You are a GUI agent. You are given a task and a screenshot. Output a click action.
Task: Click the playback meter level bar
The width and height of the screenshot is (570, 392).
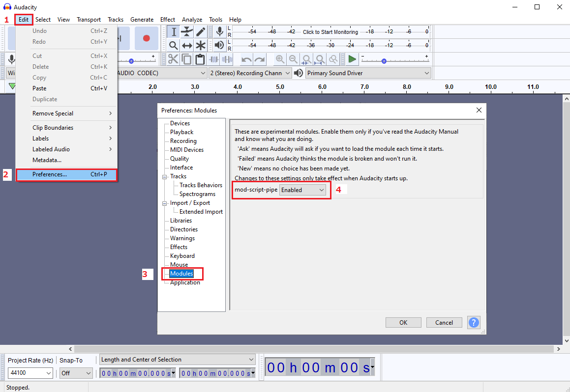point(330,45)
